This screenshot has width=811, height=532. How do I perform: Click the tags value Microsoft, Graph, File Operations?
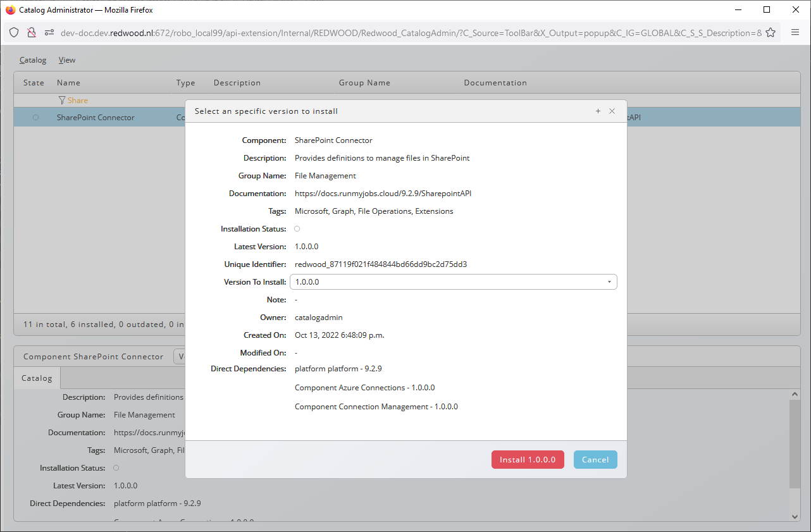374,211
